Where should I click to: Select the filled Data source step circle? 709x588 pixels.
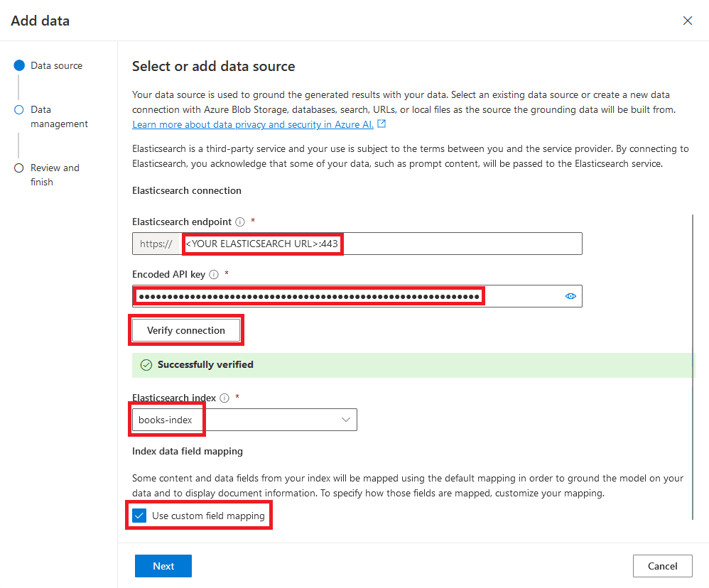coord(19,65)
